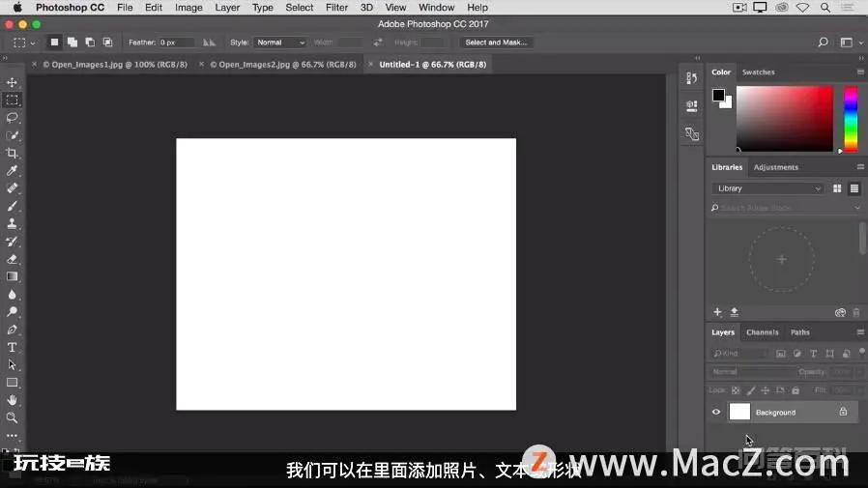The image size is (868, 488).
Task: Expand the Adobe Stock search options chevron
Action: (x=857, y=208)
